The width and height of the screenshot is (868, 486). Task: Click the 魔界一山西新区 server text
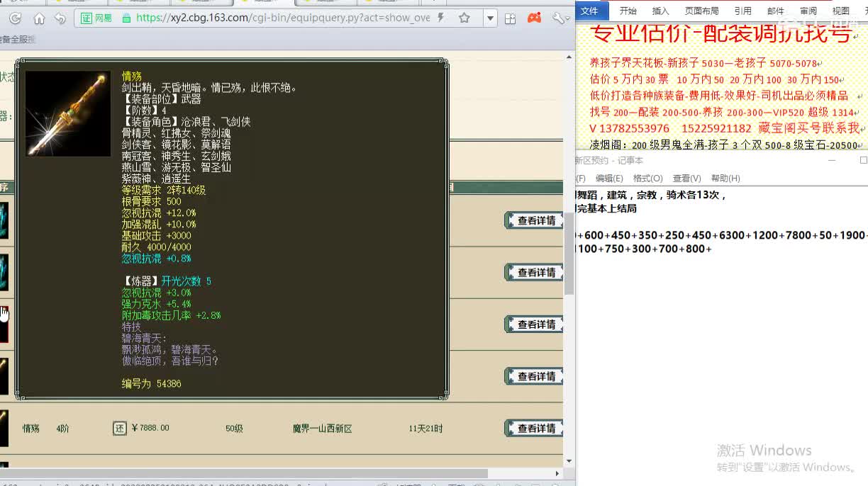tap(322, 429)
